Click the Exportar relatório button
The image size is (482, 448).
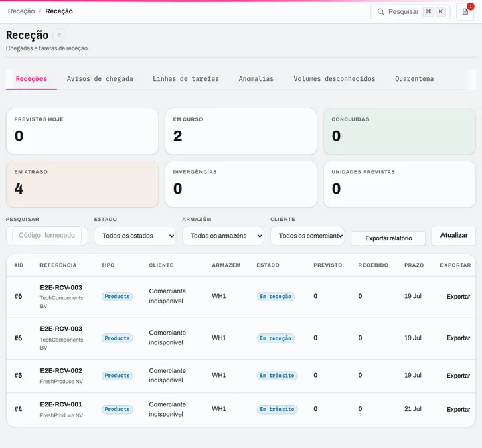(388, 238)
